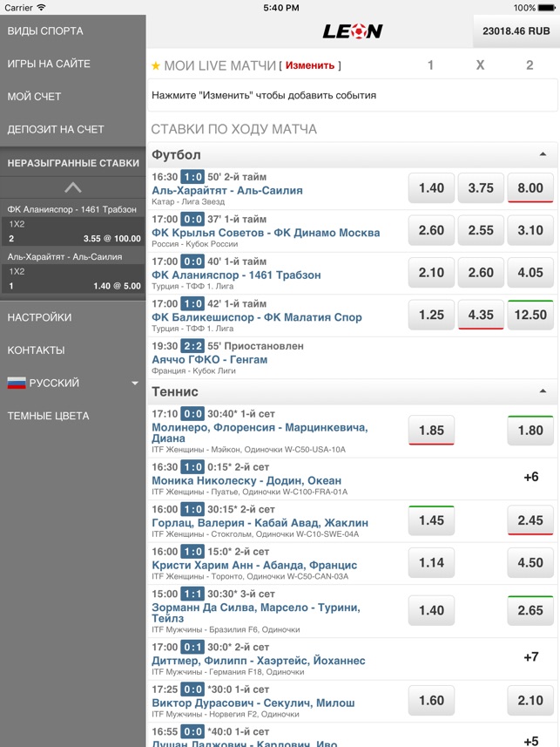Open match Моника Николеску - Додин, Океан
560x747 pixels.
pos(246,480)
